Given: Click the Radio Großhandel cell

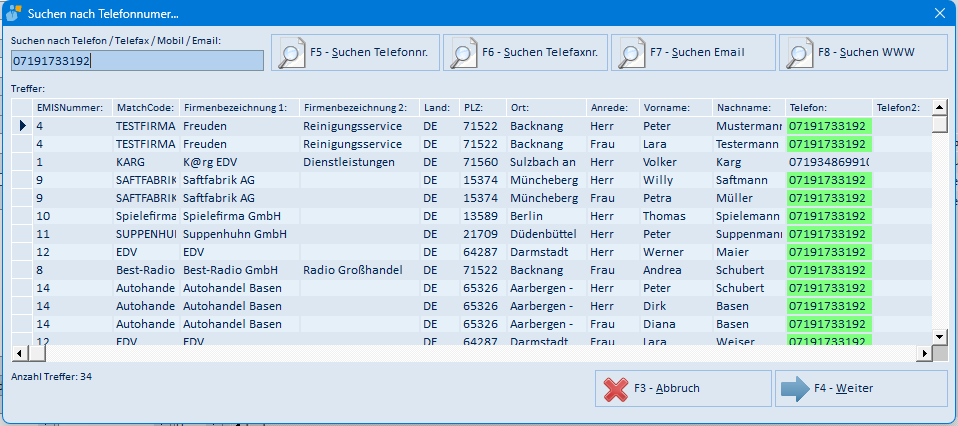Looking at the screenshot, I should [360, 270].
